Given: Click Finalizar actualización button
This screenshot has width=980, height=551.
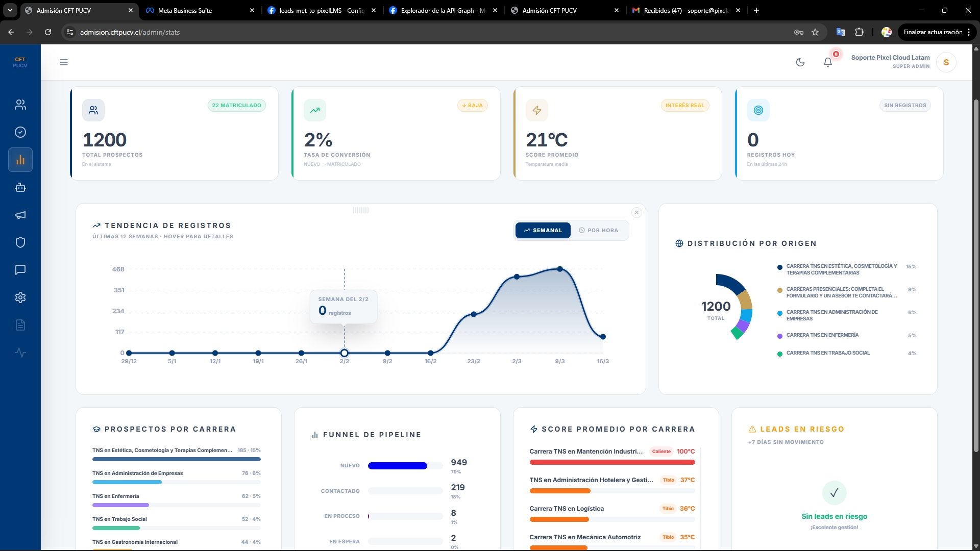Looking at the screenshot, I should click(933, 32).
